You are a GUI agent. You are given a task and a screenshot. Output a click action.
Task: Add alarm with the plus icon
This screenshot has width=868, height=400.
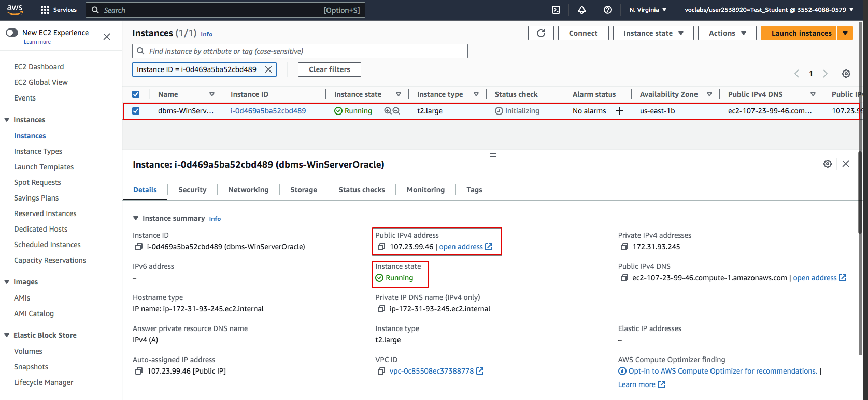(x=619, y=111)
